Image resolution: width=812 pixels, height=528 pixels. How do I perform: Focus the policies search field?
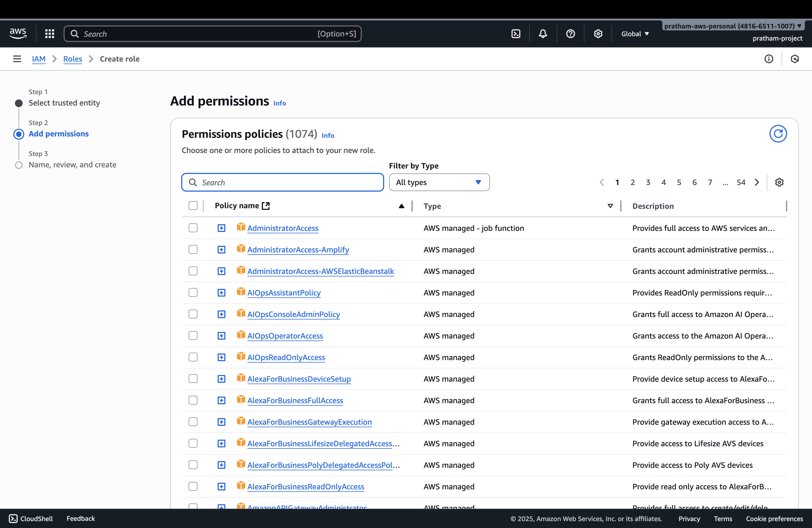[283, 182]
